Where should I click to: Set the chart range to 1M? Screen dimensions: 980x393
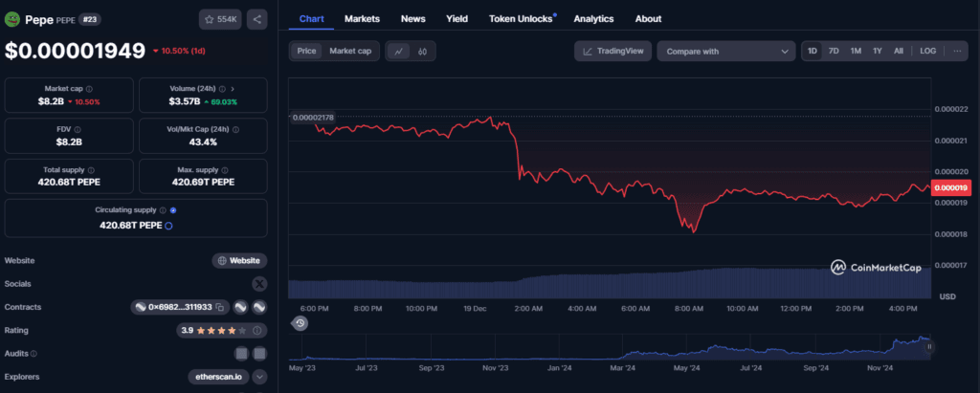click(x=856, y=52)
